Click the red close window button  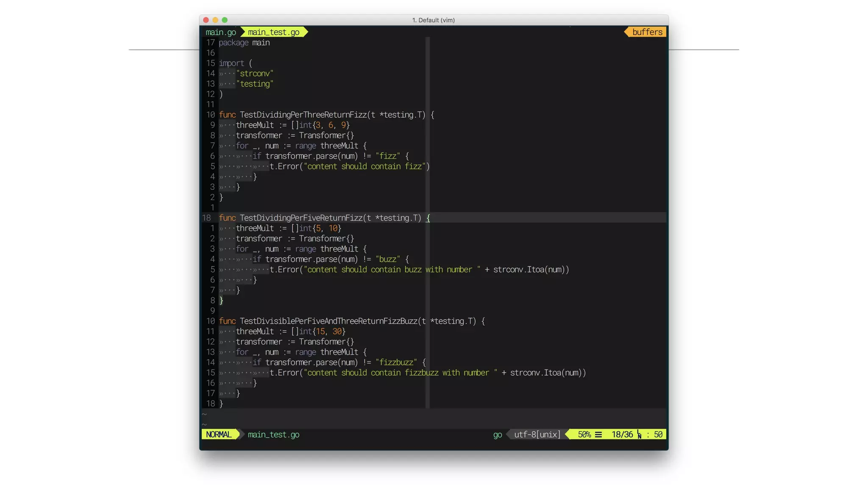206,20
